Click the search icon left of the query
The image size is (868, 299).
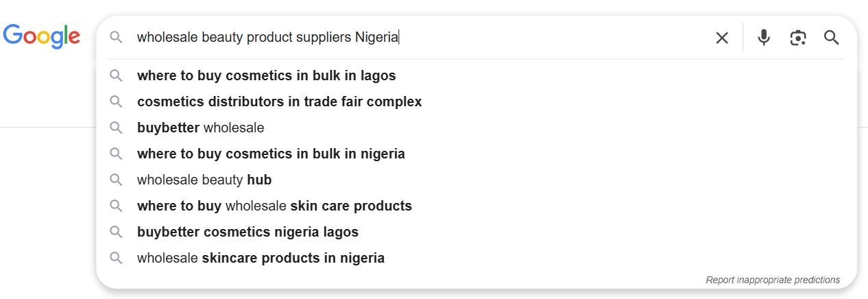tap(117, 38)
